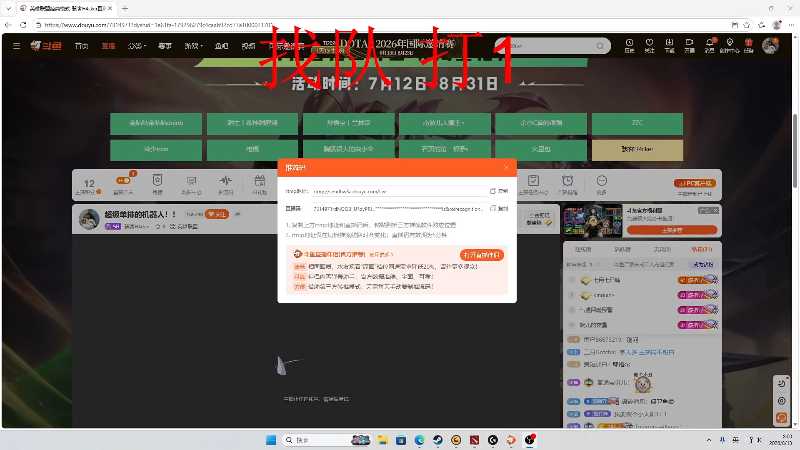Open File Explorer from the taskbar
800x450 pixels.
click(383, 440)
